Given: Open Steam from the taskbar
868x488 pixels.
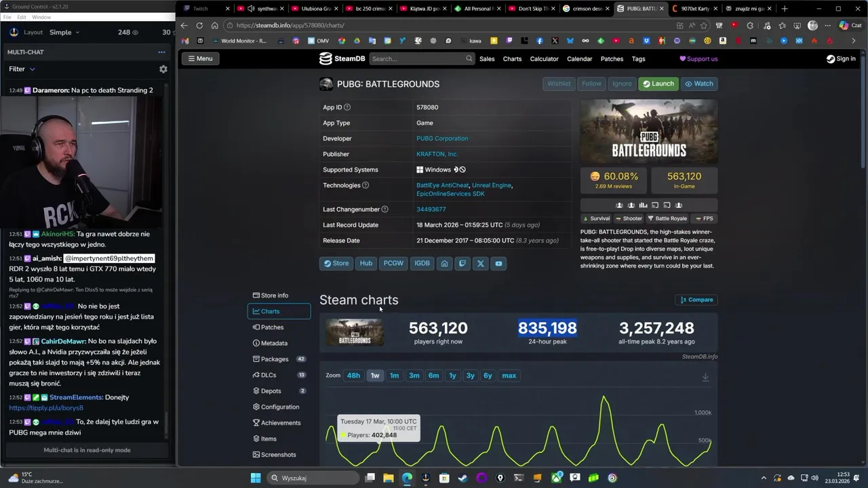Looking at the screenshot, I should (x=462, y=478).
